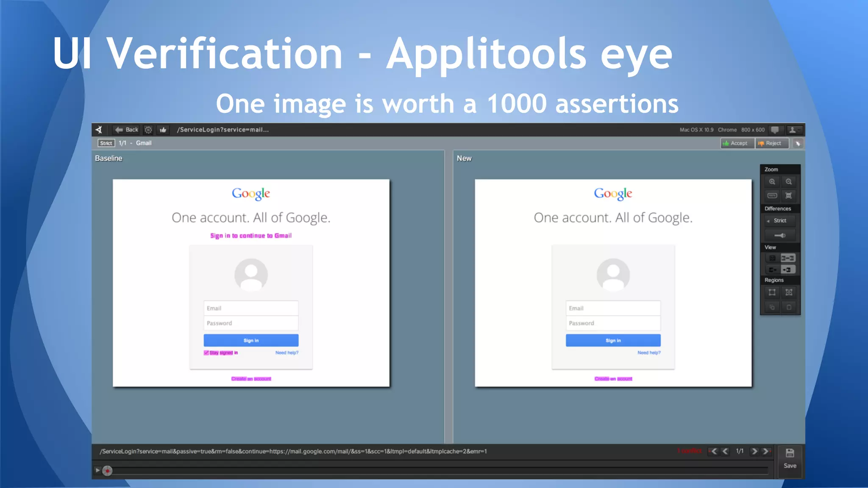Click Password field in New image

613,323
